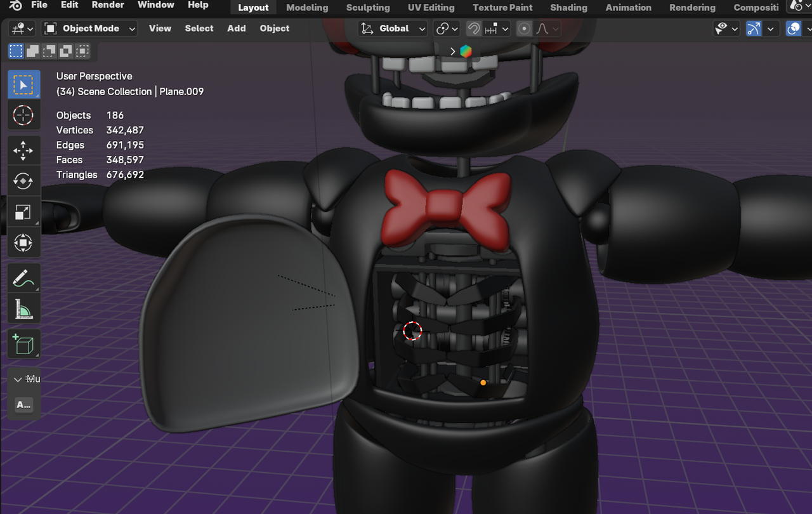Image resolution: width=812 pixels, height=514 pixels.
Task: Click the 'User Perspective' view label
Action: (x=95, y=76)
